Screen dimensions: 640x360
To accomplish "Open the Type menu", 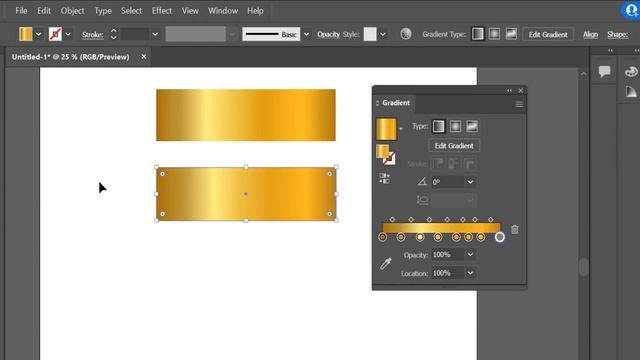I will (103, 11).
